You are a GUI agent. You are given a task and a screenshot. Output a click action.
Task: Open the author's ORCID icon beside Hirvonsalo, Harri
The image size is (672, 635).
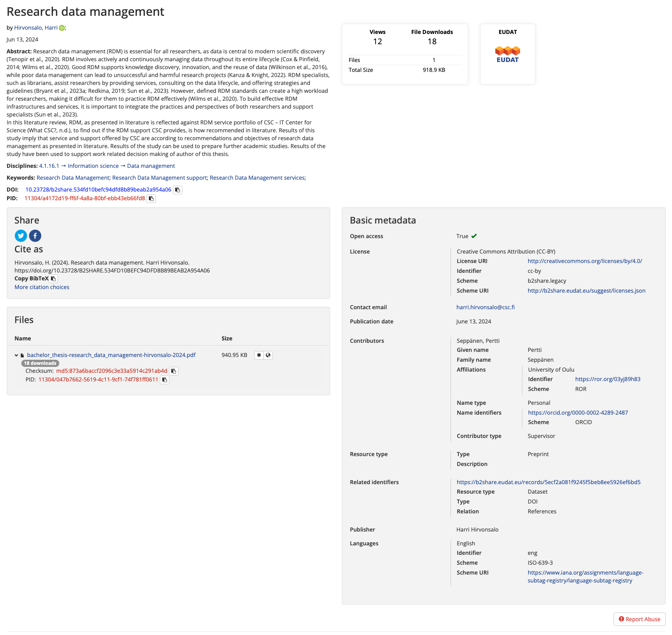pos(62,28)
